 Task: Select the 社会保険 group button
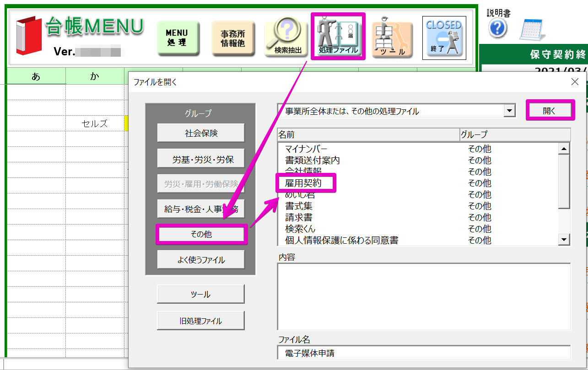pyautogui.click(x=201, y=133)
